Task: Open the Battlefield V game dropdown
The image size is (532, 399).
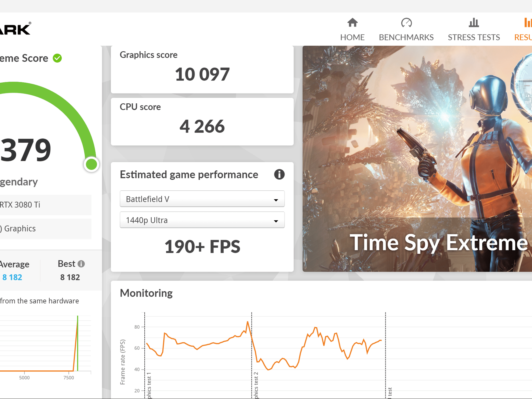Action: 202,199
